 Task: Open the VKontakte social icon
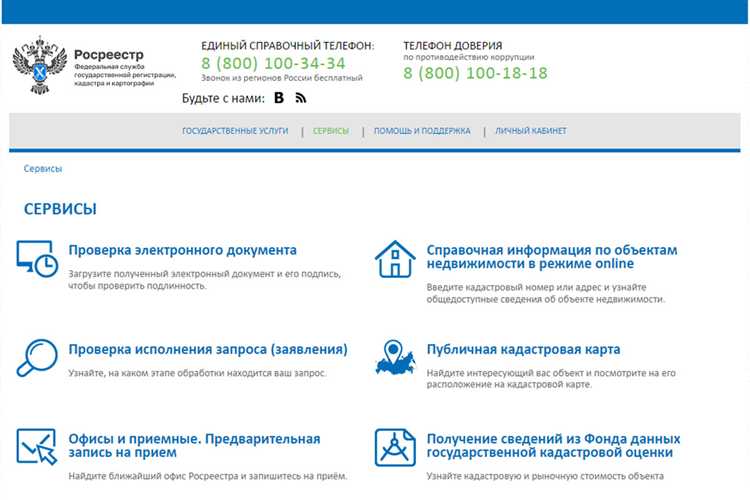(279, 98)
